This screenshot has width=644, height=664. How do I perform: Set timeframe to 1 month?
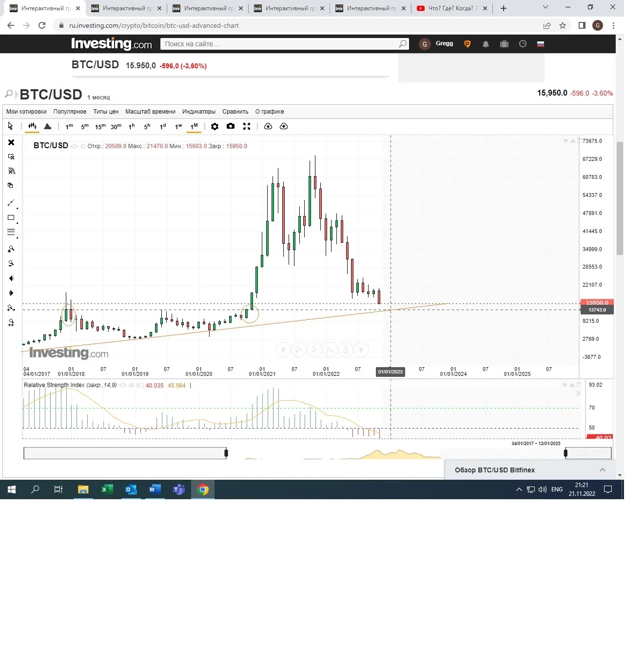[x=194, y=126]
